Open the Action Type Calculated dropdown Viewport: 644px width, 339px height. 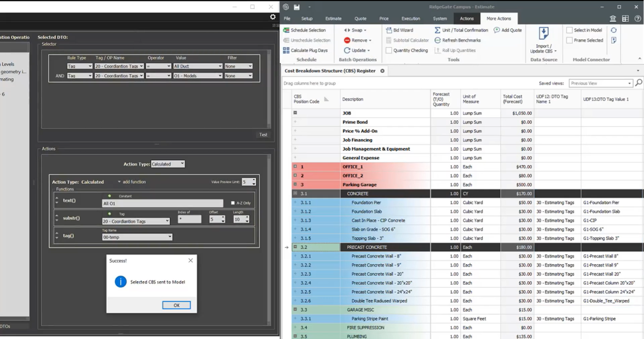click(168, 164)
